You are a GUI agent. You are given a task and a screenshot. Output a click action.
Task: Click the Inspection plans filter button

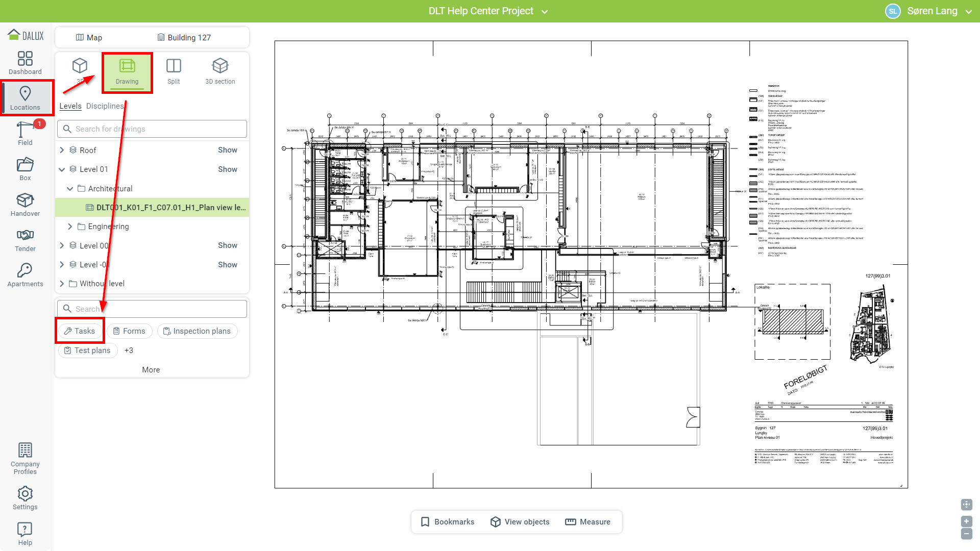pos(197,331)
